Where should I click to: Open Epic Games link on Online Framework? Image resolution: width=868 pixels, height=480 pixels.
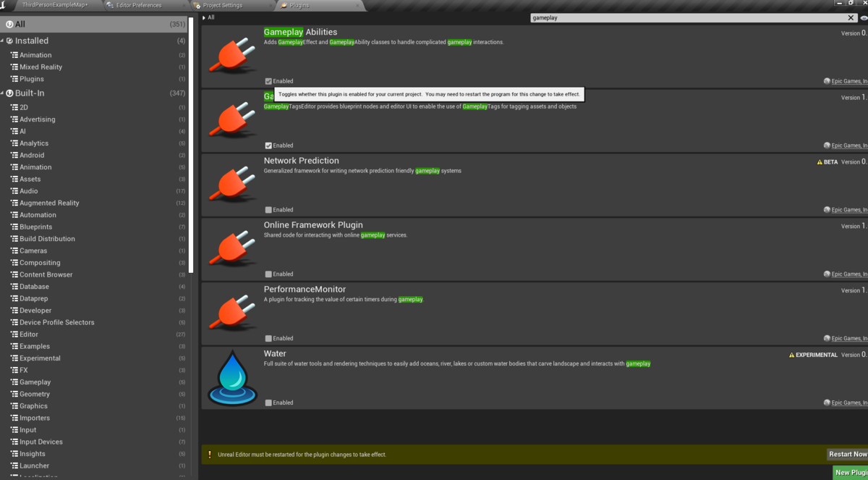click(849, 274)
